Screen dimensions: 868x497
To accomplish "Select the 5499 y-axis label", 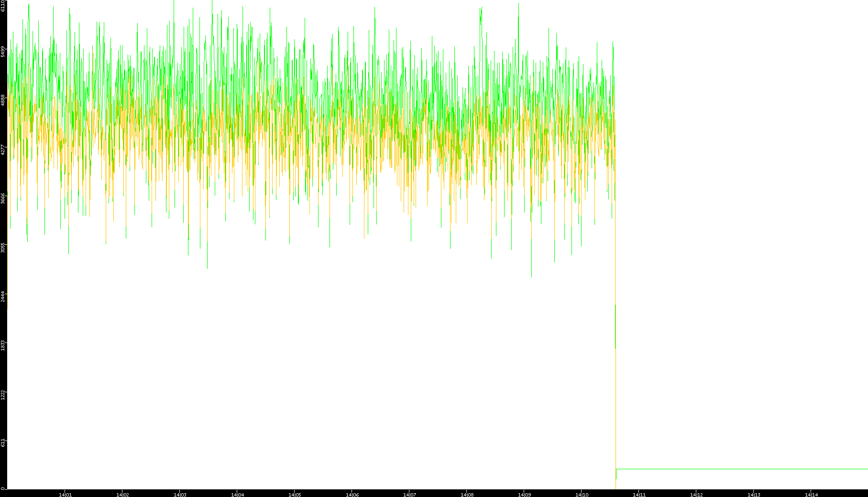I will 3,52.
